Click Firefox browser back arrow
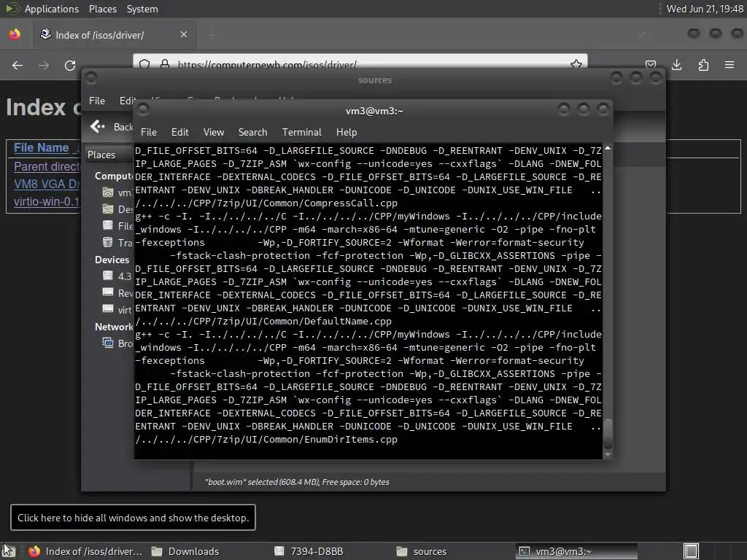The width and height of the screenshot is (747, 560). point(18,65)
